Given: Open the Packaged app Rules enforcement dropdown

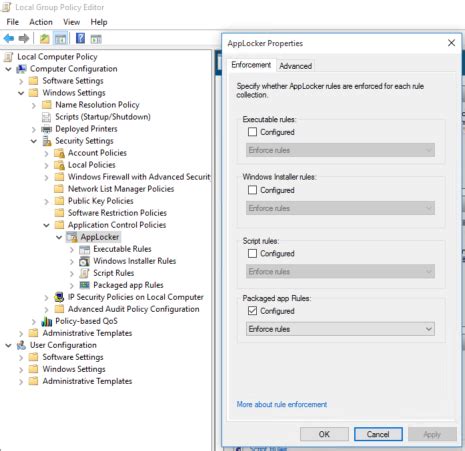Looking at the screenshot, I should [340, 329].
